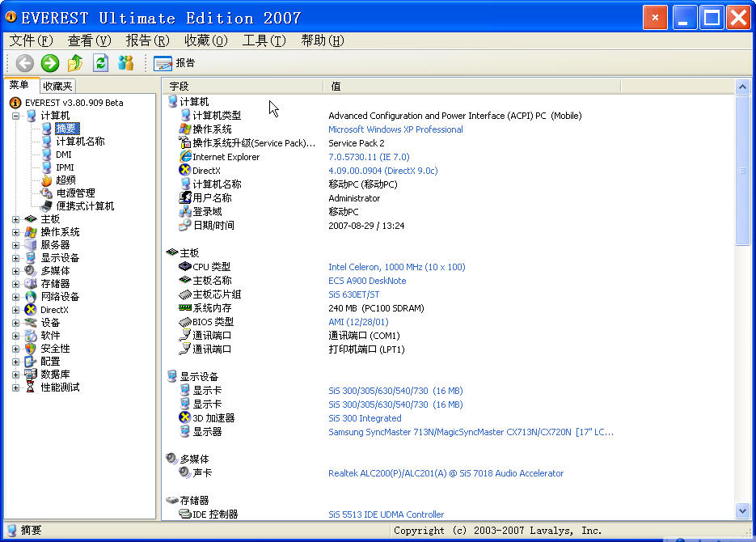Viewport: 756px width, 542px height.
Task: Open the DirectX 9.0c version link
Action: [382, 171]
